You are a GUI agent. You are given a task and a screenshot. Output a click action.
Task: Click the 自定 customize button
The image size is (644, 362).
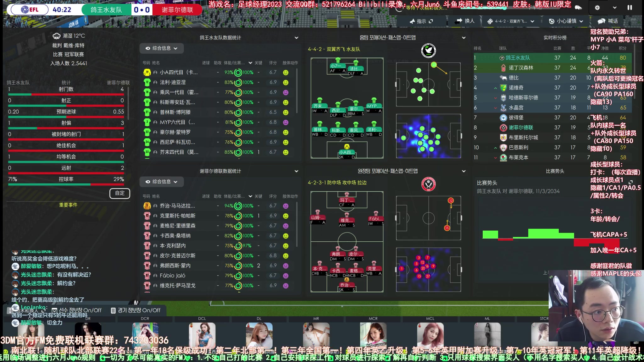click(x=120, y=193)
